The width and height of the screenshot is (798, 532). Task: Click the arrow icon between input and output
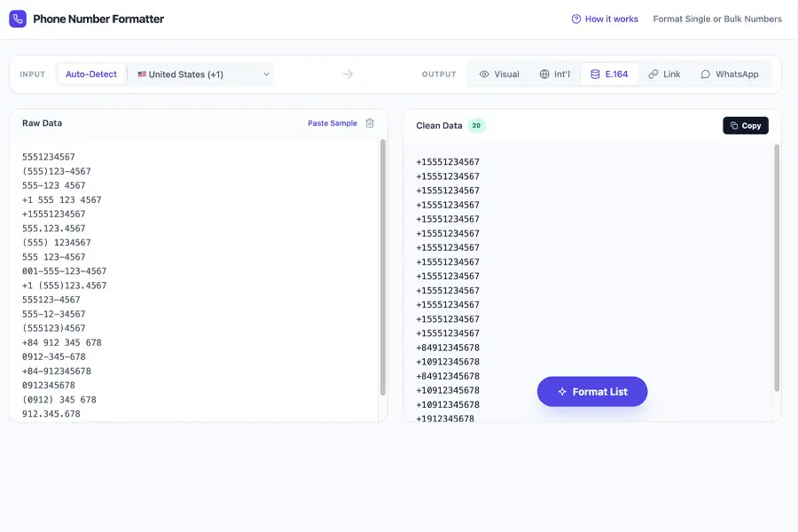coord(348,74)
